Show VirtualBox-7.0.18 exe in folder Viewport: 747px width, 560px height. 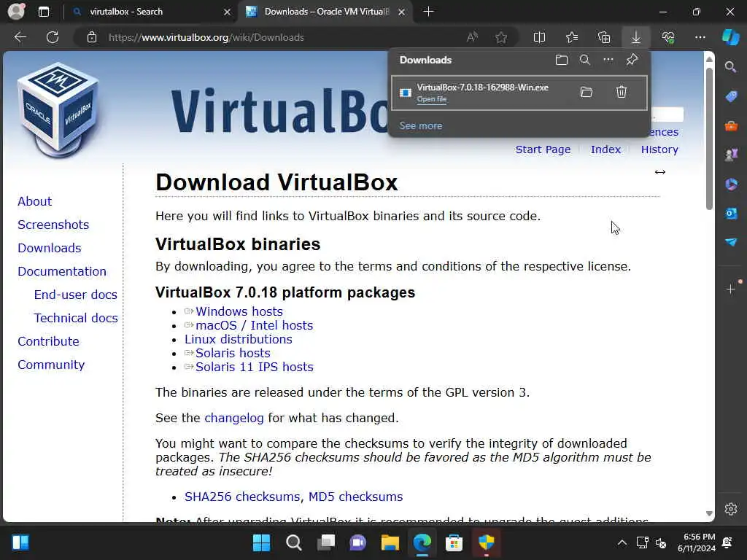click(587, 92)
